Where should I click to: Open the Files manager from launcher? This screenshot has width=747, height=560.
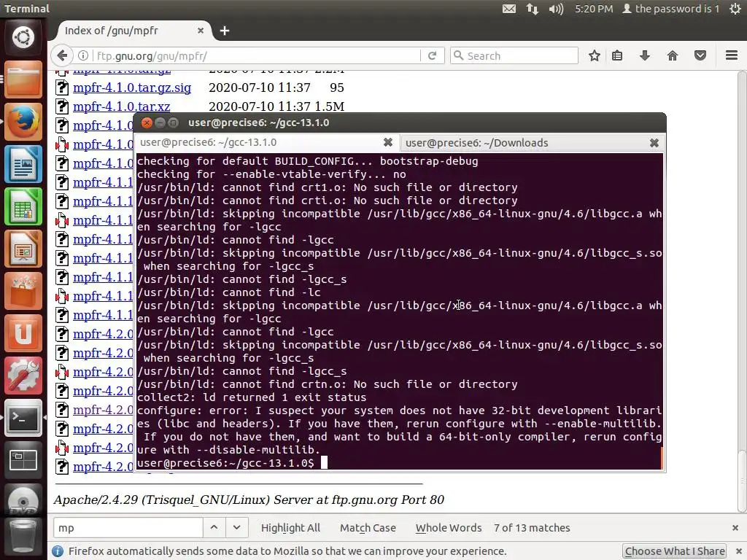tap(23, 79)
